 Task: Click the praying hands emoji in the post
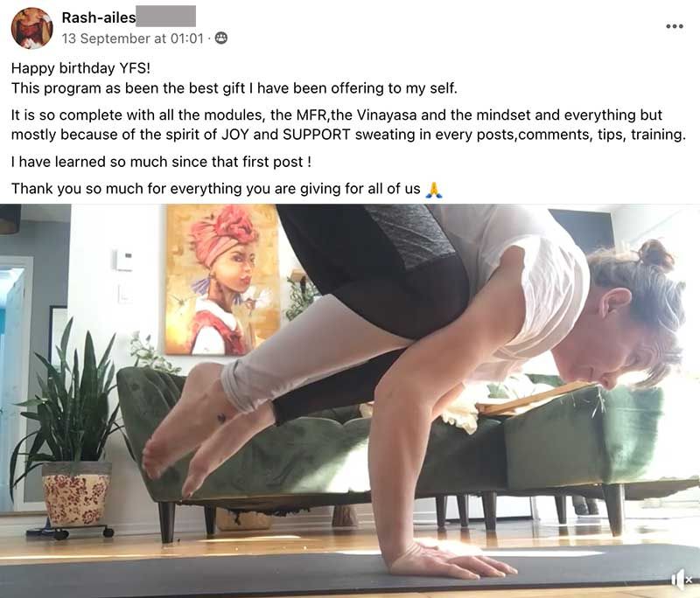coord(433,189)
